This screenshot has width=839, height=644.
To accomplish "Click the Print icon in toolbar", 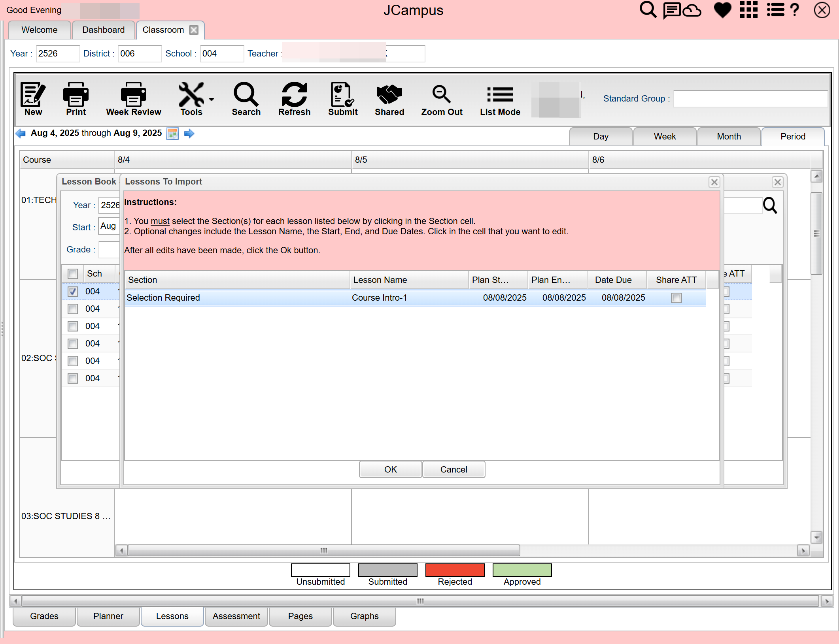I will pos(76,95).
